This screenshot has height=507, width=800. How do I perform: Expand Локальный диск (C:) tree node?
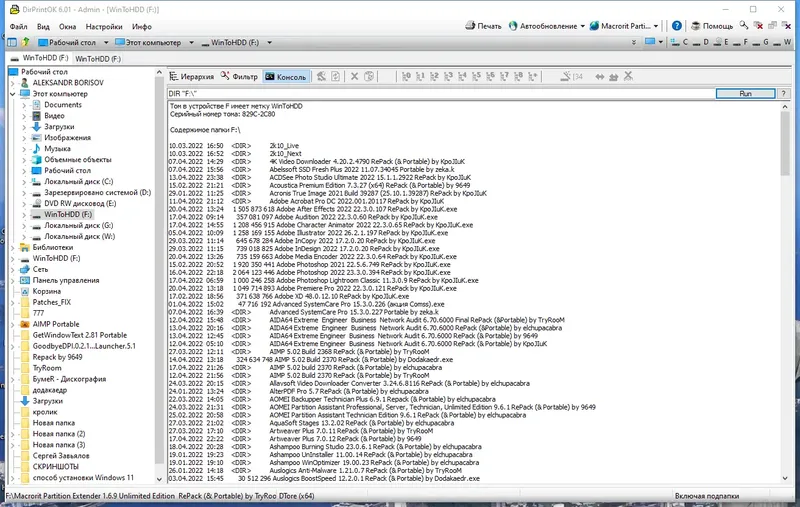(24, 182)
